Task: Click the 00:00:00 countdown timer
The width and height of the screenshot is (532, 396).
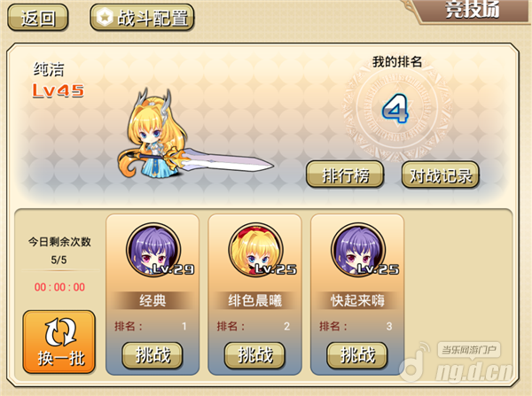Action: click(59, 287)
